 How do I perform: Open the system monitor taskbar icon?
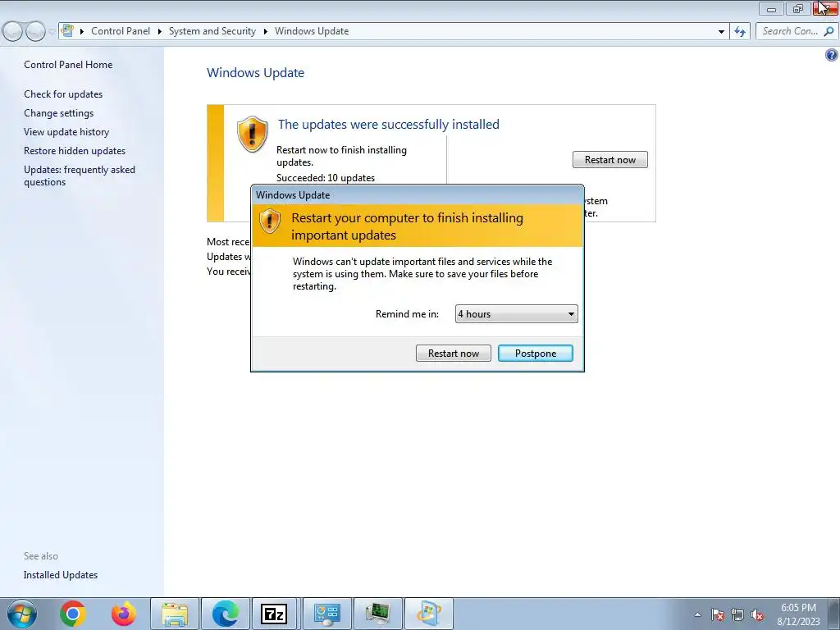tap(377, 614)
